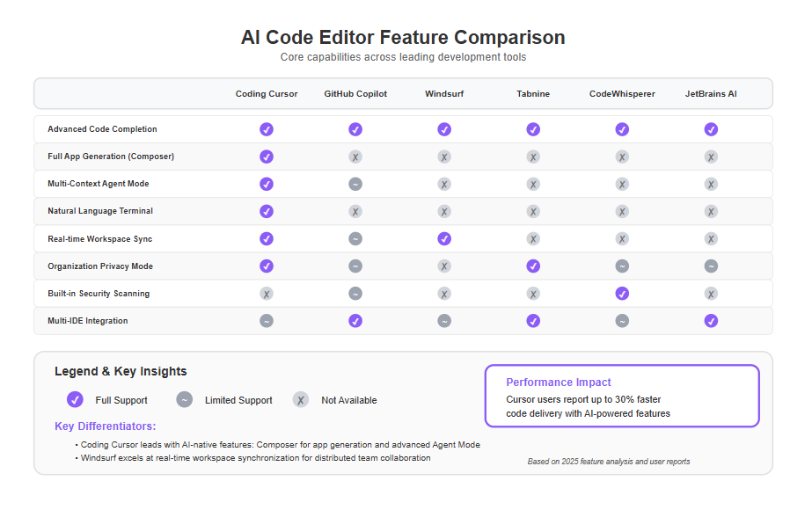The image size is (812, 510).
Task: Click GitHub Copilot limited icon for Real-time Workspace Sync
Action: (x=355, y=238)
